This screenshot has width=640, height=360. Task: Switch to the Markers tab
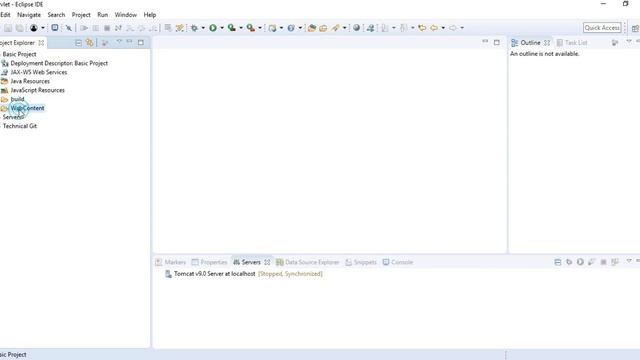click(171, 262)
